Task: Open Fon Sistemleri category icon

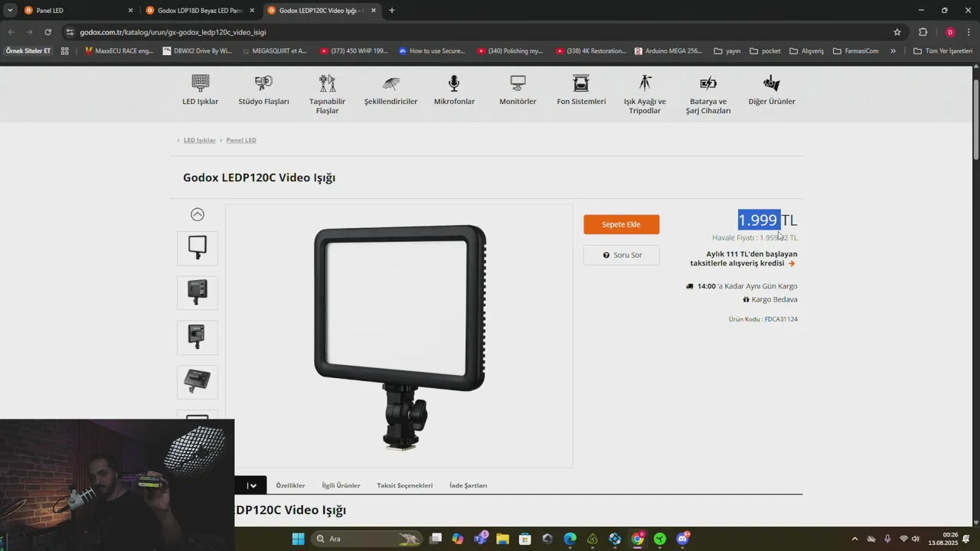Action: click(x=581, y=83)
